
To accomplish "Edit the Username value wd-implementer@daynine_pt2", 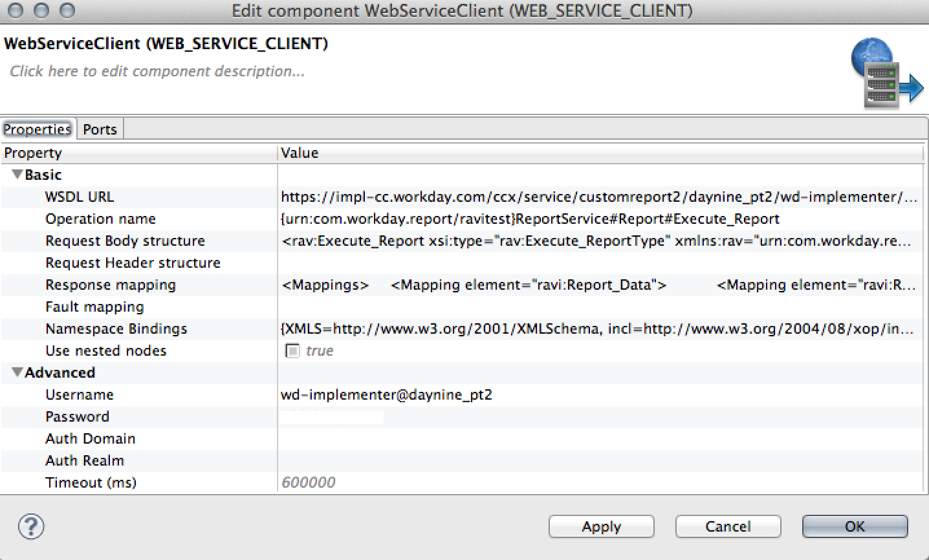I will [x=600, y=394].
